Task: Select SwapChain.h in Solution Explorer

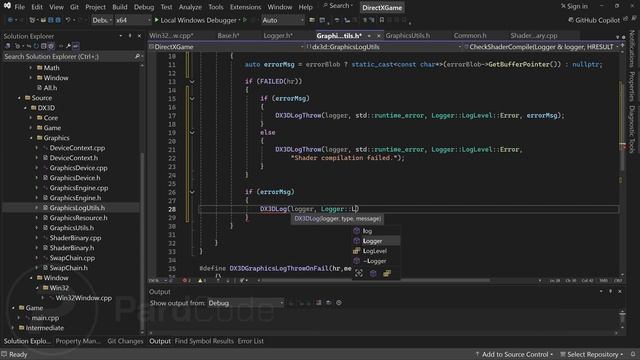Action: coord(68,268)
